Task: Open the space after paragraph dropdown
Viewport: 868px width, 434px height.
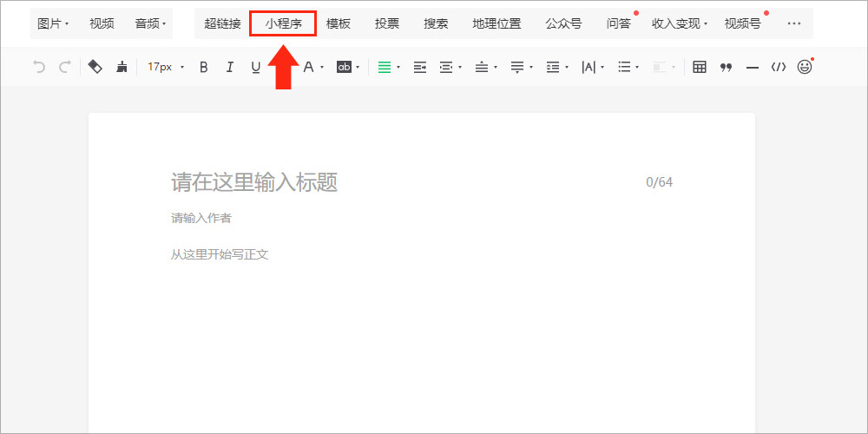Action: click(522, 67)
